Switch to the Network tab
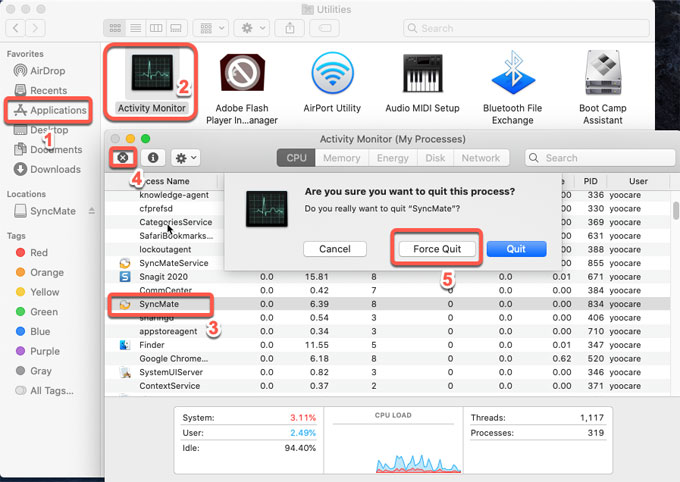 coord(481,158)
